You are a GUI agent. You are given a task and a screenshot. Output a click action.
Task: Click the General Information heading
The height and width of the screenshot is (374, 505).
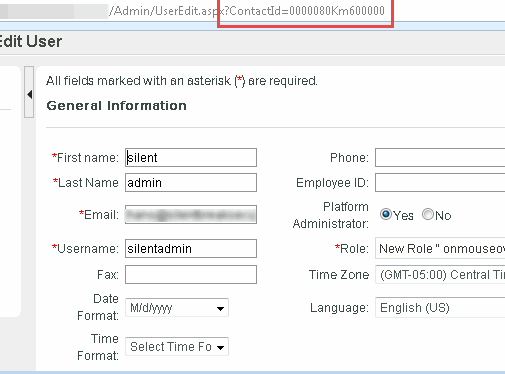(116, 106)
